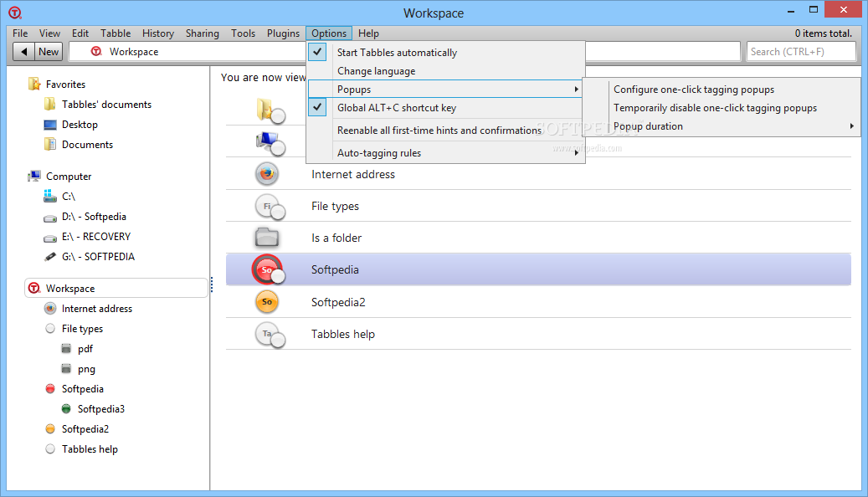Screen dimensions: 868x497
Task: Click the folder tabble icon in first row
Action: tap(270, 110)
